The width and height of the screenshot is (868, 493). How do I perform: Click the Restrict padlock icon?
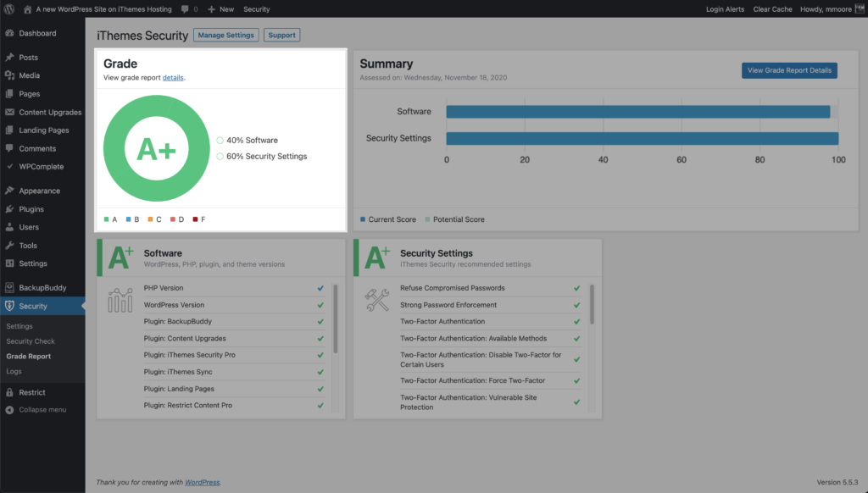(x=9, y=392)
